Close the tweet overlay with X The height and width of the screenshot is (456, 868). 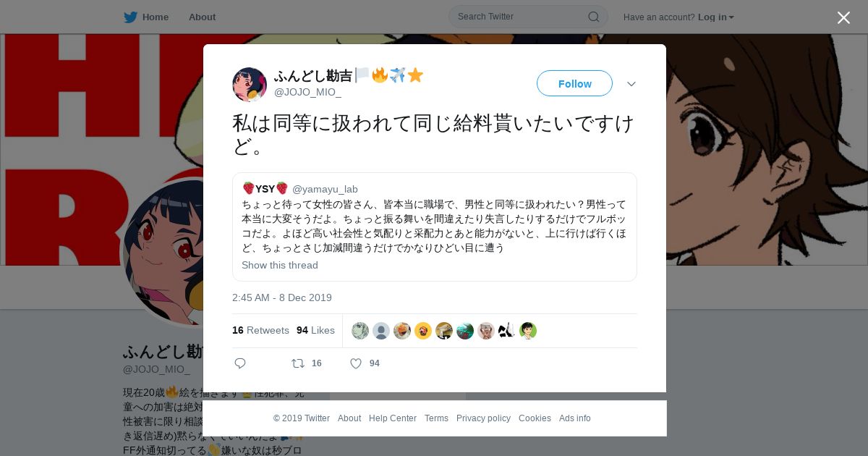click(843, 17)
